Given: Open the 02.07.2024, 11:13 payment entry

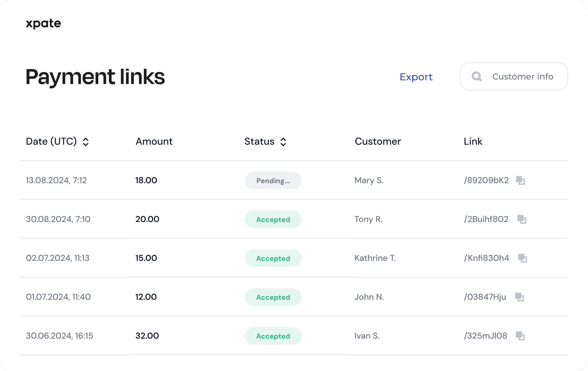Looking at the screenshot, I should click(x=58, y=258).
